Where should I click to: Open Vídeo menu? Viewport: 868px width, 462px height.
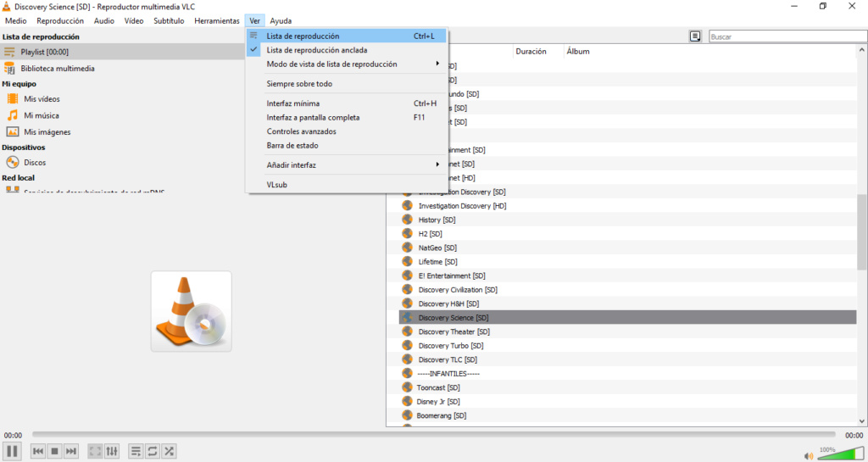coord(134,20)
